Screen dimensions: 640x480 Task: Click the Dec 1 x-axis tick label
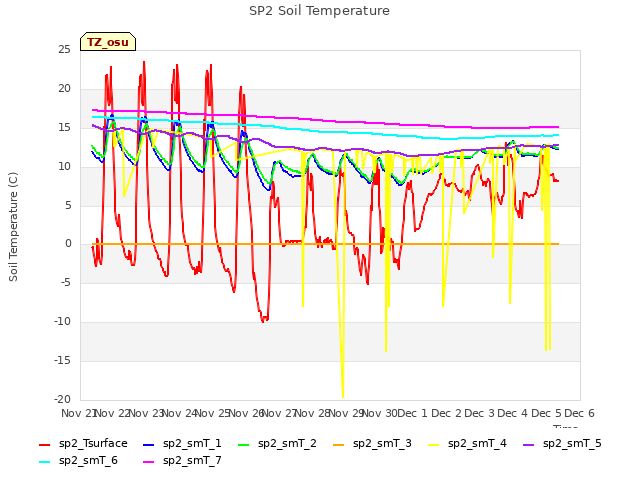click(x=412, y=413)
